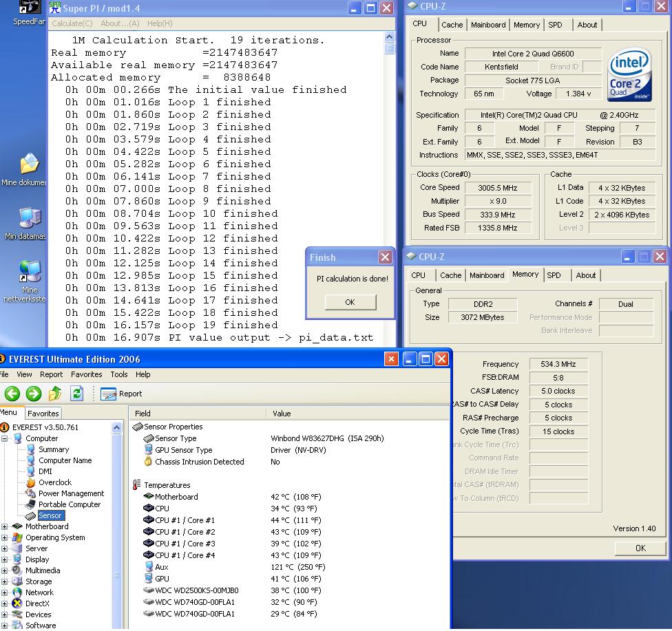Switch to CPU tab in lower CPU-Z window

[x=419, y=275]
